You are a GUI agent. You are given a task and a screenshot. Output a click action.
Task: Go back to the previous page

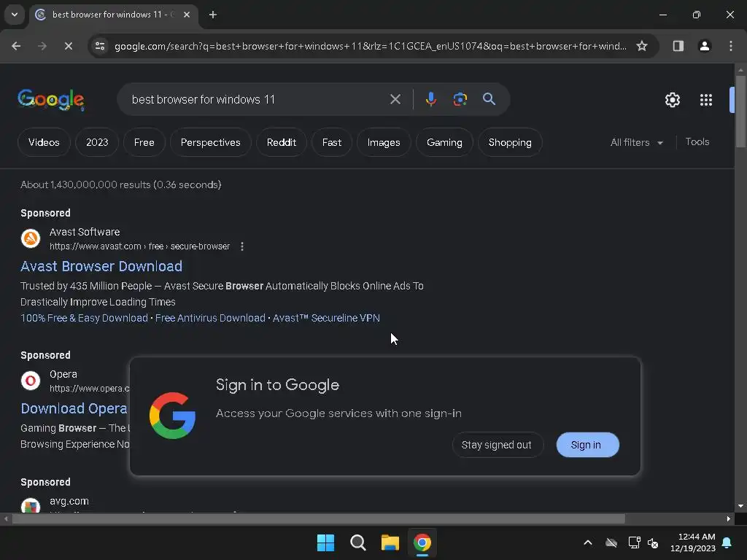point(16,46)
